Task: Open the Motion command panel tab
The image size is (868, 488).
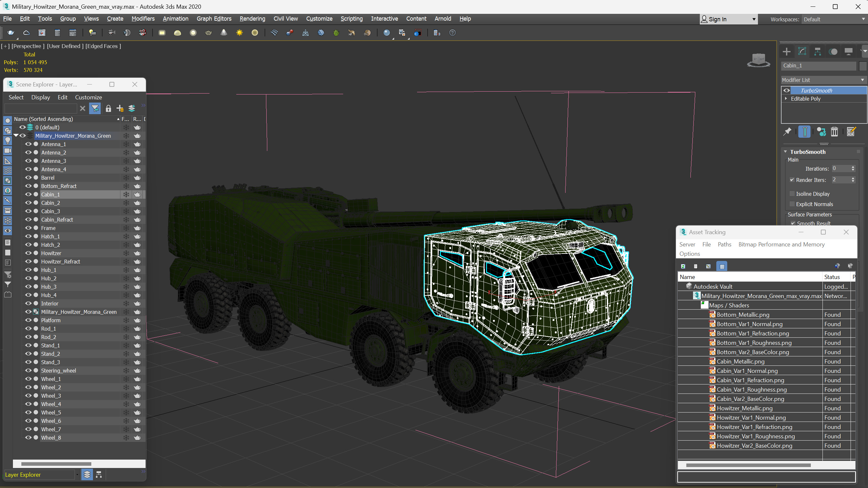Action: tap(833, 52)
